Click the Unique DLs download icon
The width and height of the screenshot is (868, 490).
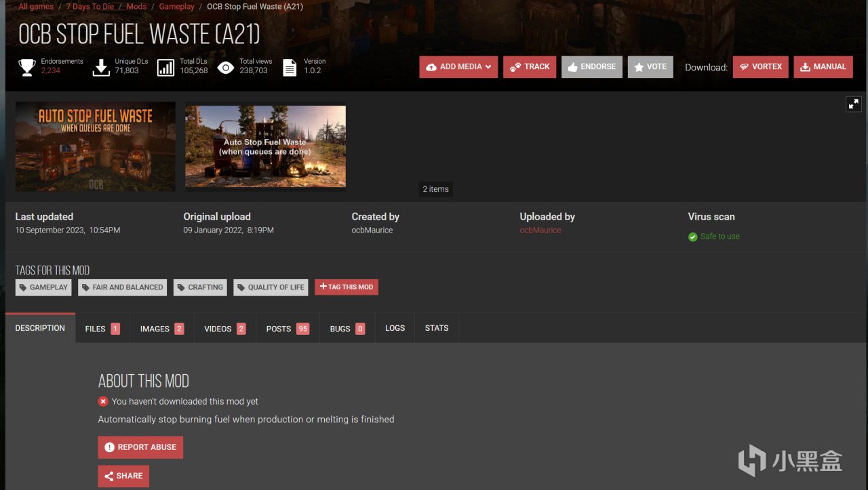[101, 67]
